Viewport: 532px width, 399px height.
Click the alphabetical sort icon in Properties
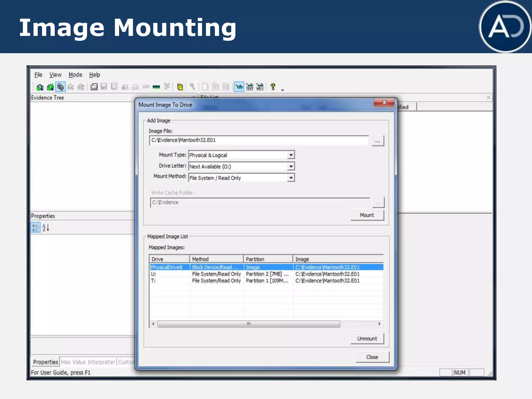pyautogui.click(x=46, y=228)
